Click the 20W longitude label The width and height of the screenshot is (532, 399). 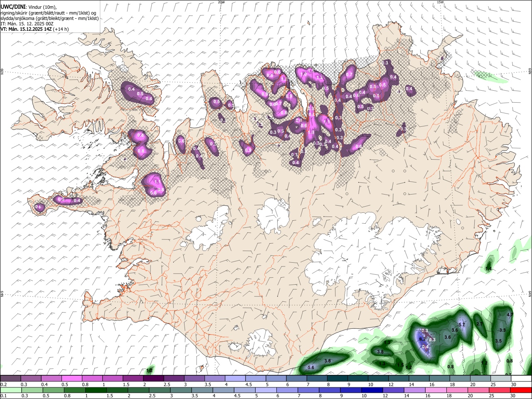[222, 2]
